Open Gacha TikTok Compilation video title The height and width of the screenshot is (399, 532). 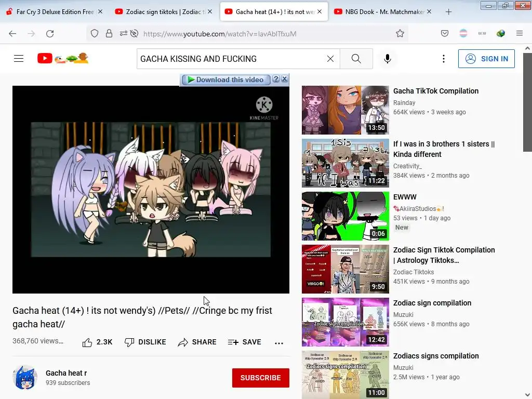pos(436,91)
